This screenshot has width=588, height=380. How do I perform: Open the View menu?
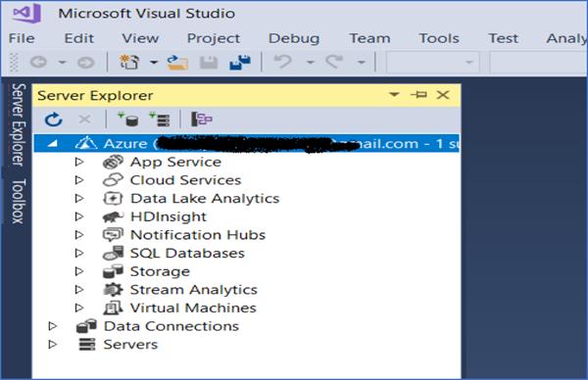[140, 38]
